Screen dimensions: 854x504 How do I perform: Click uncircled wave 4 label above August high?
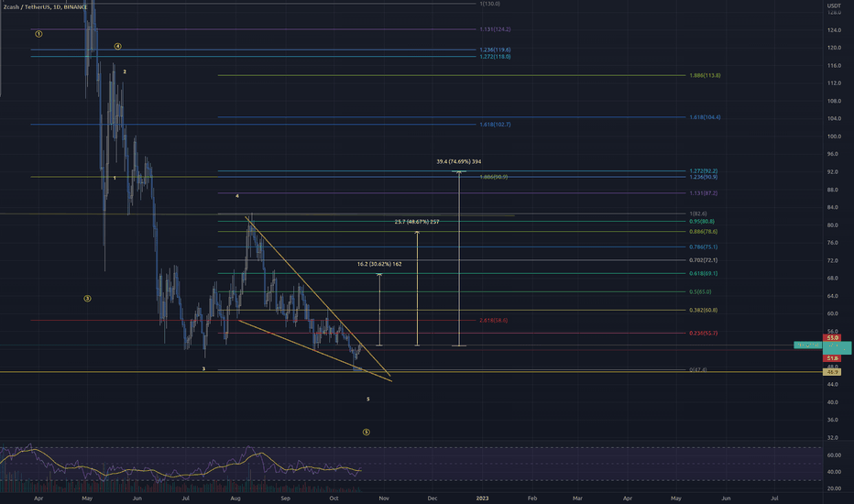237,196
